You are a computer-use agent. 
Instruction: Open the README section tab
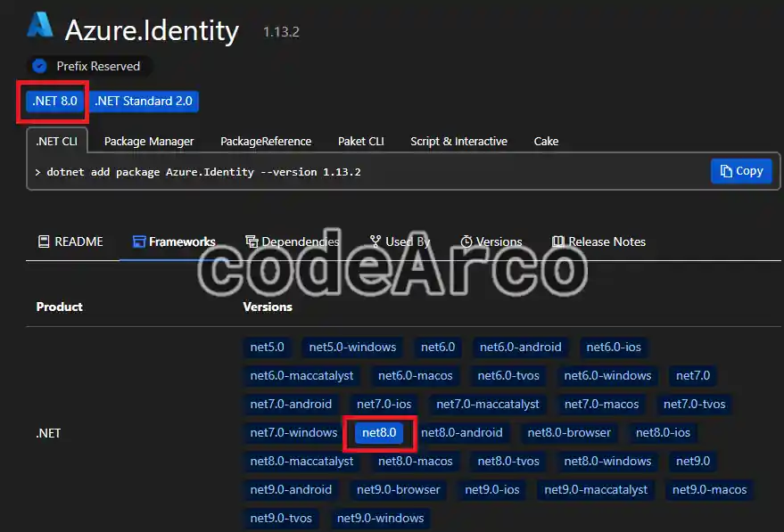click(x=71, y=241)
